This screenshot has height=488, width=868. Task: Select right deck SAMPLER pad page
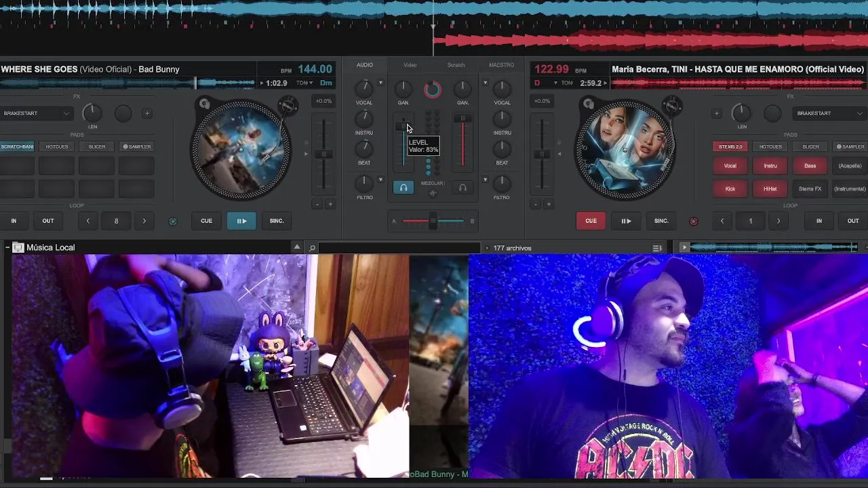tap(850, 146)
